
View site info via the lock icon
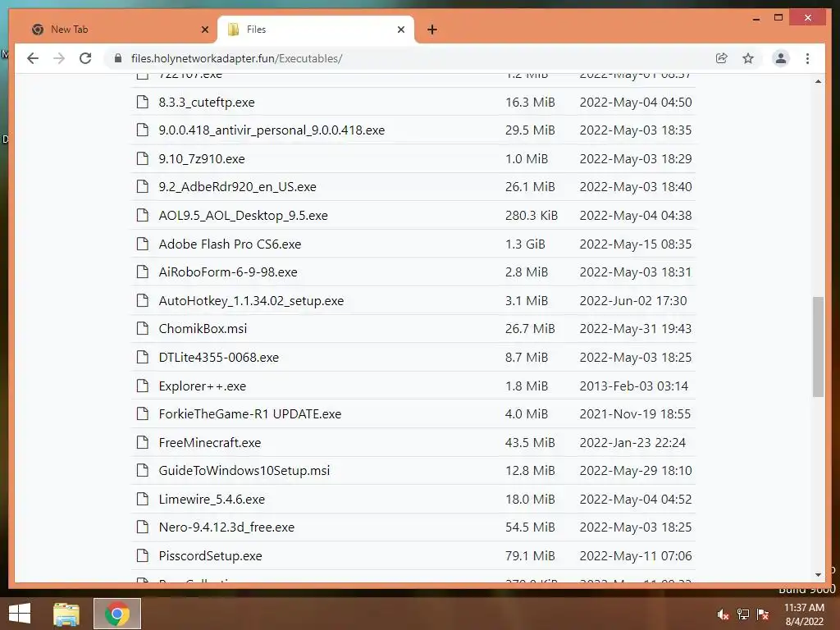[118, 58]
